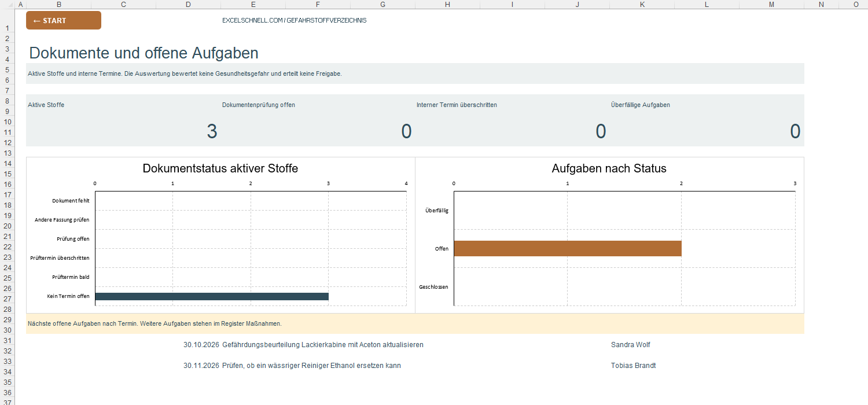Click the 'Überfällig' axis label
This screenshot has width=868, height=405.
click(436, 211)
